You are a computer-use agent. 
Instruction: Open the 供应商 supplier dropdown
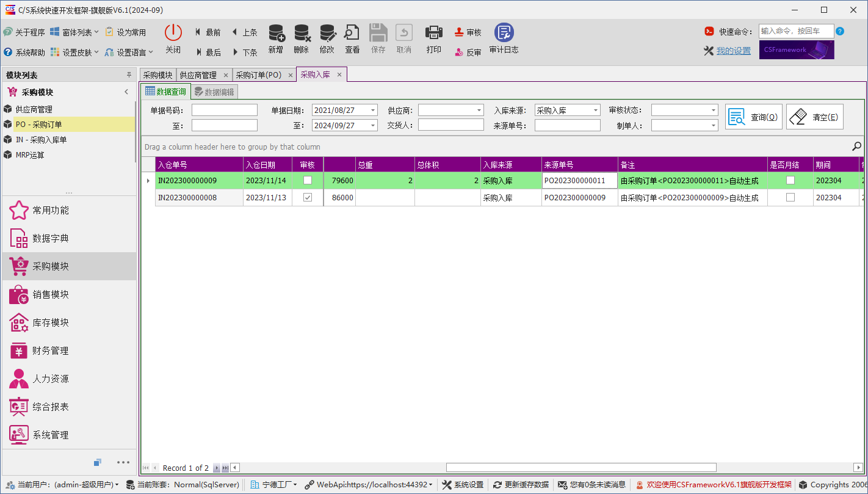tap(479, 111)
